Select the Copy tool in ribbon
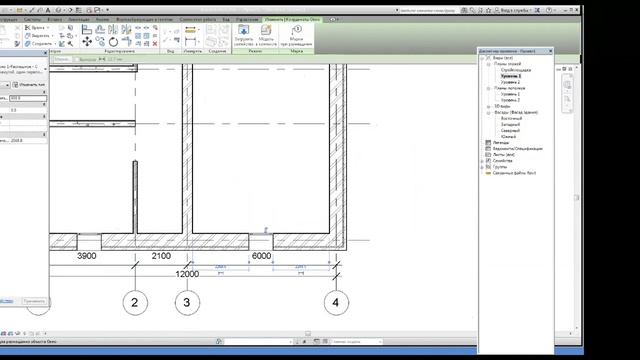Image resolution: width=640 pixels, height=360 pixels. (x=100, y=41)
